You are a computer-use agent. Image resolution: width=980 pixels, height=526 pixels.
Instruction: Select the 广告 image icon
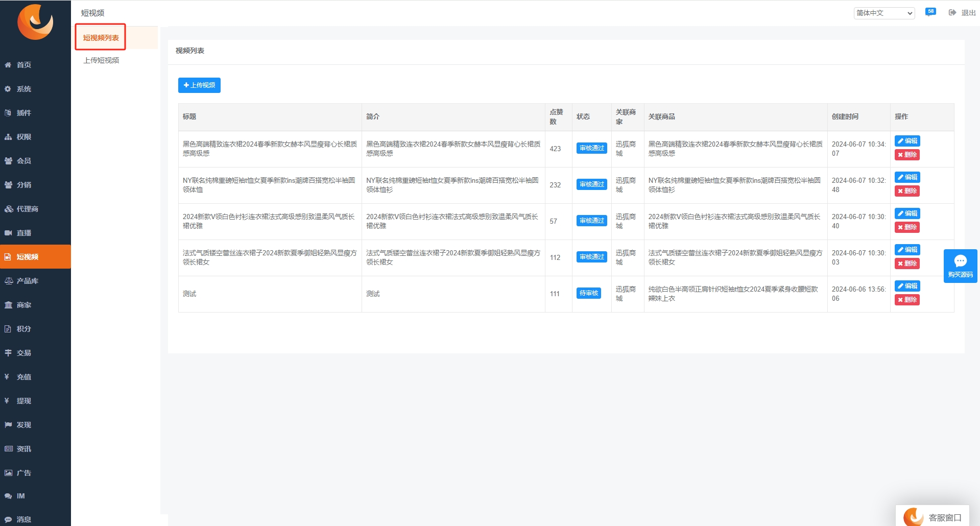click(8, 473)
